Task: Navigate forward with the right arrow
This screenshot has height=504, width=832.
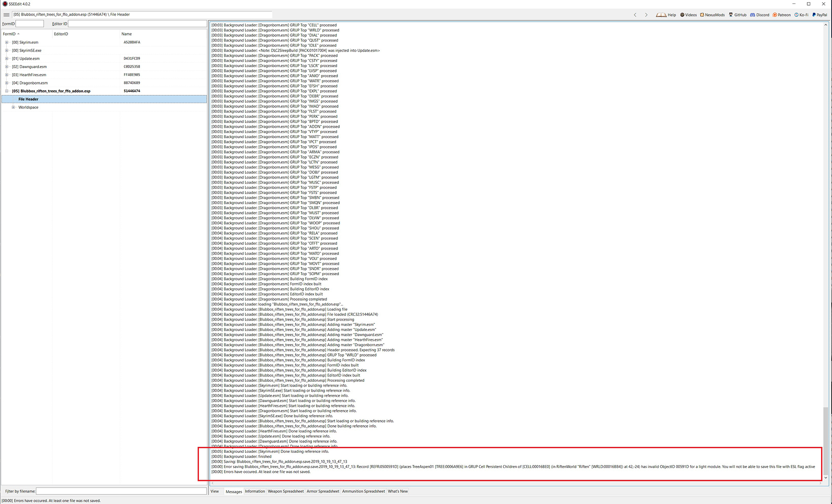Action: (x=646, y=15)
